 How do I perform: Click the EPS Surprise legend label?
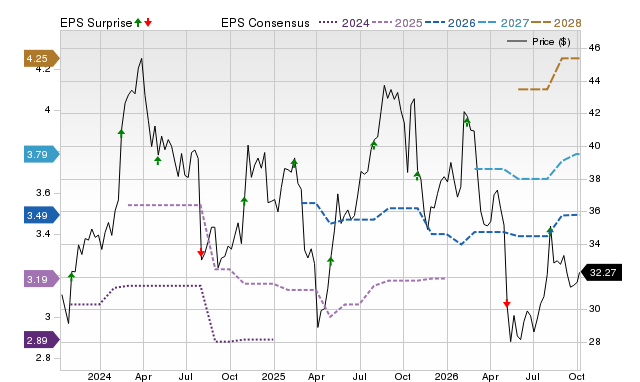tap(96, 23)
